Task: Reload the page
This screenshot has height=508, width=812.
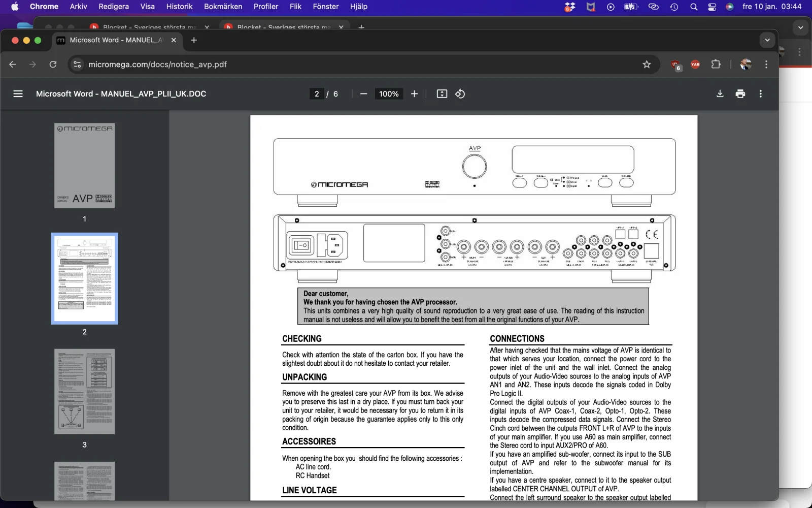Action: [53, 65]
